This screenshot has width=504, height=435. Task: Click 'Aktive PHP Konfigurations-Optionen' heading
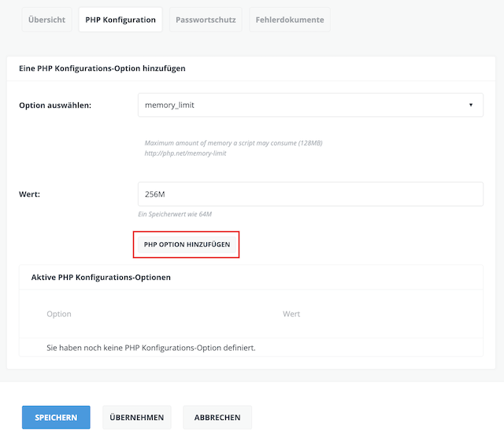tap(101, 278)
